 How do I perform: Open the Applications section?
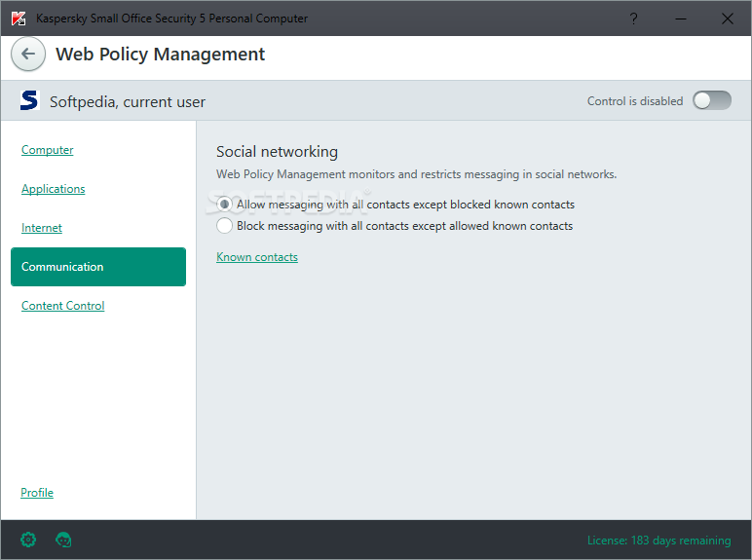tap(54, 188)
